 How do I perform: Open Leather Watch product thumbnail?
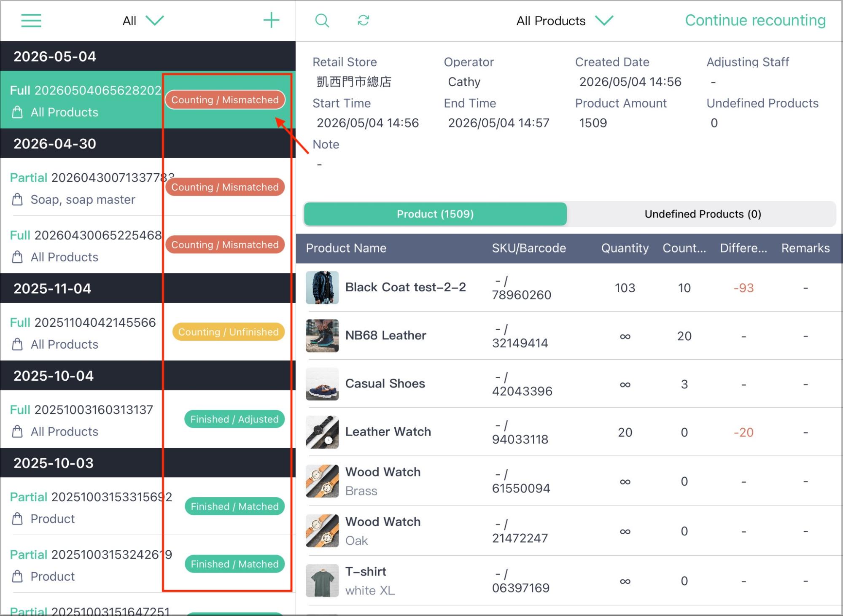pos(322,432)
